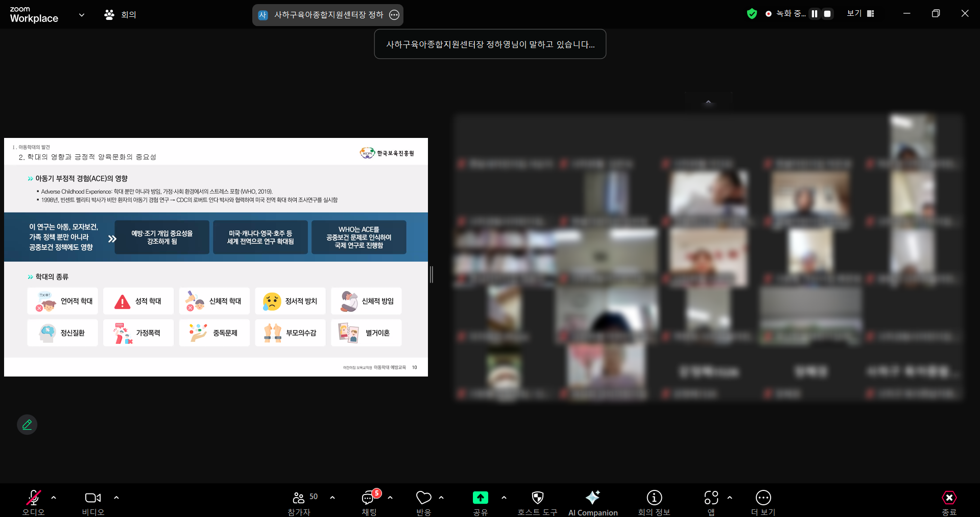
Task: Click the green annotate pencil button
Action: pyautogui.click(x=27, y=425)
